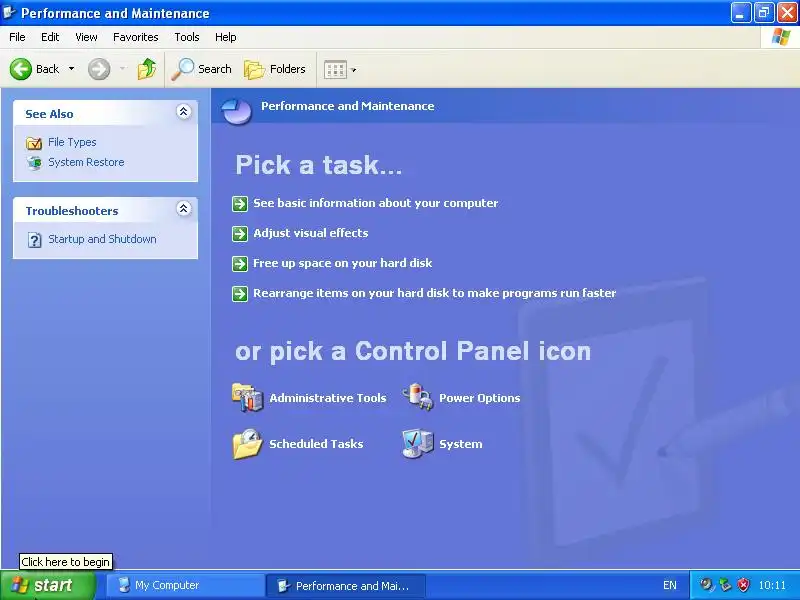Open the Scheduled Tasks folder icon
The image size is (800, 600).
[x=247, y=444]
